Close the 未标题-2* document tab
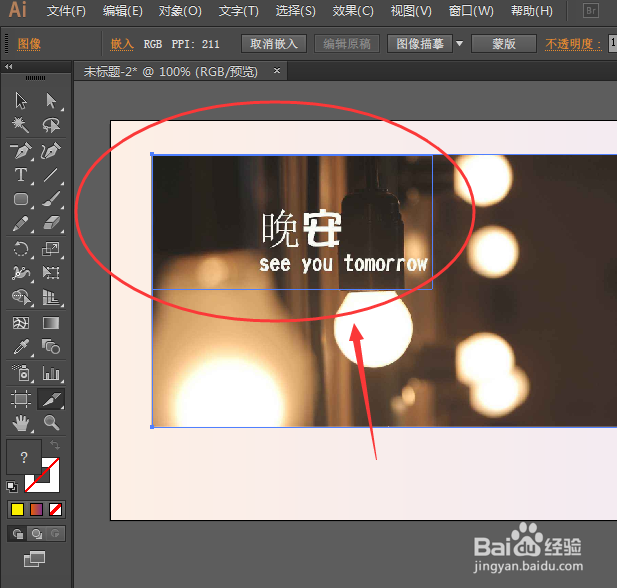 (x=277, y=70)
